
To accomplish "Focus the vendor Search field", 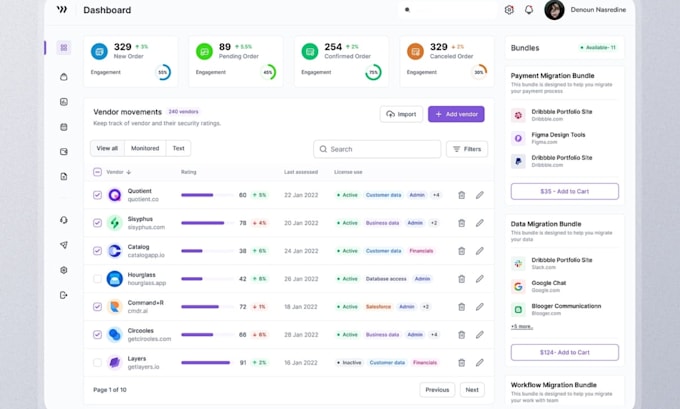I will tap(377, 149).
